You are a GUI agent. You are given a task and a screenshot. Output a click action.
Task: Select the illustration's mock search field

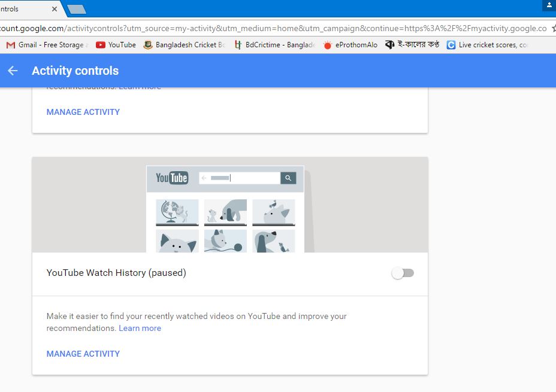point(240,178)
